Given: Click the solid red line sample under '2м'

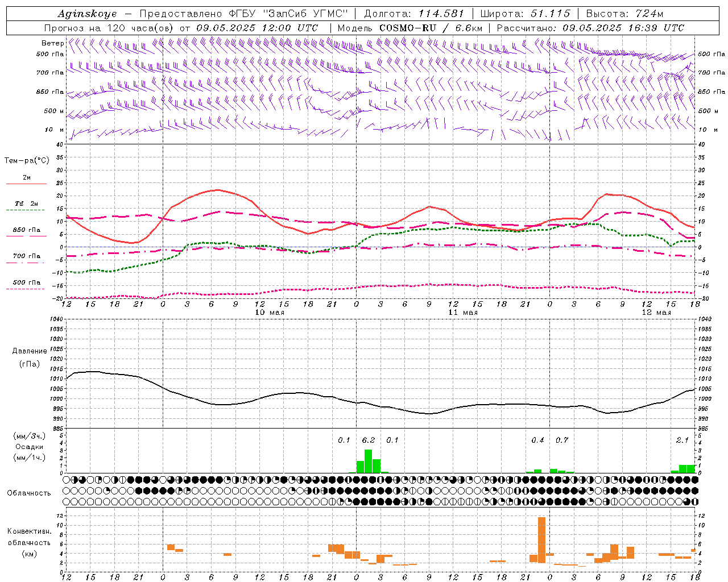Looking at the screenshot, I should 26,184.
